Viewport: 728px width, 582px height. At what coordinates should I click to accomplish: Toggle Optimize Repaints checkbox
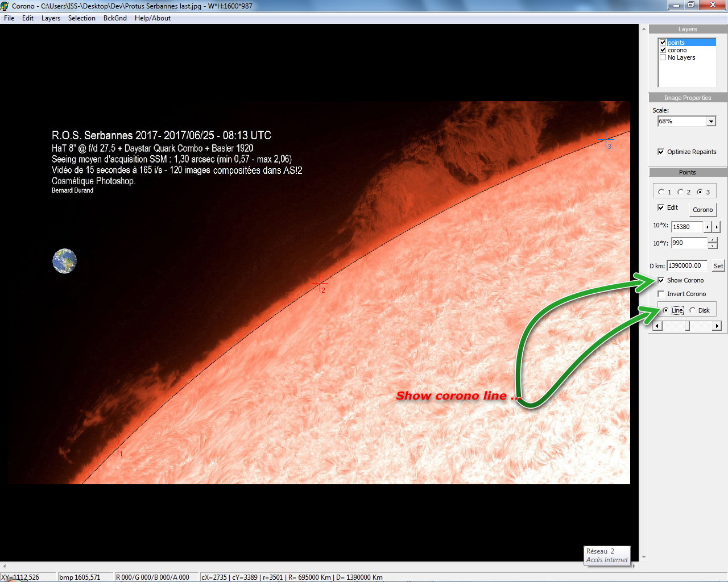[660, 152]
